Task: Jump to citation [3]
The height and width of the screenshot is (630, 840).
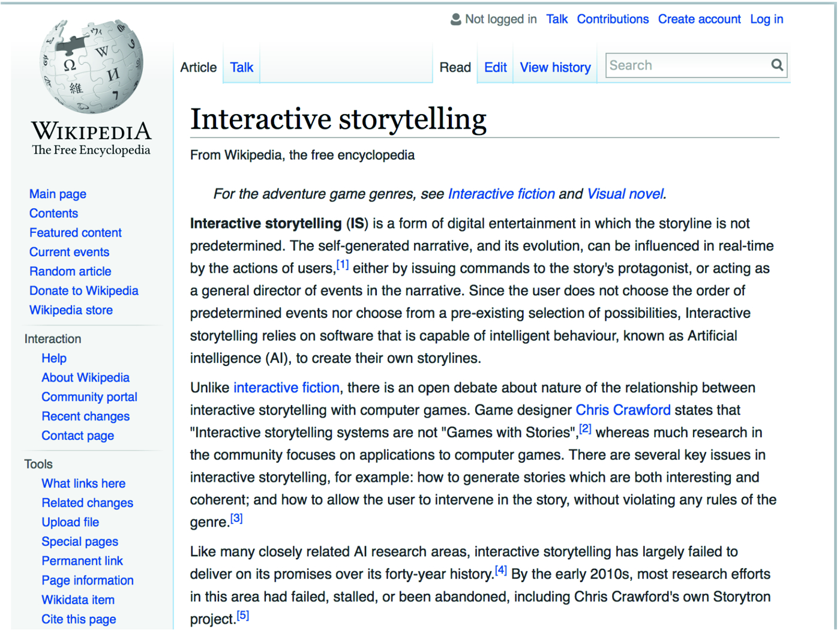Action: [237, 518]
